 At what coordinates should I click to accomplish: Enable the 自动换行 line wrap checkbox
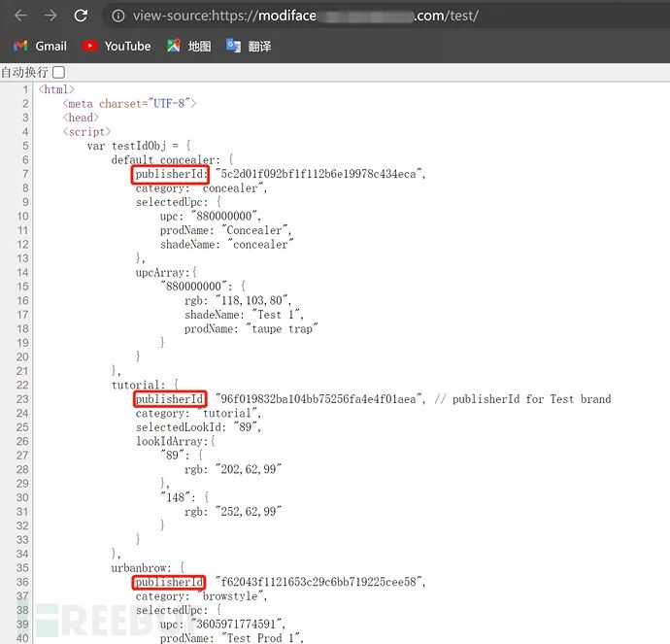59,72
